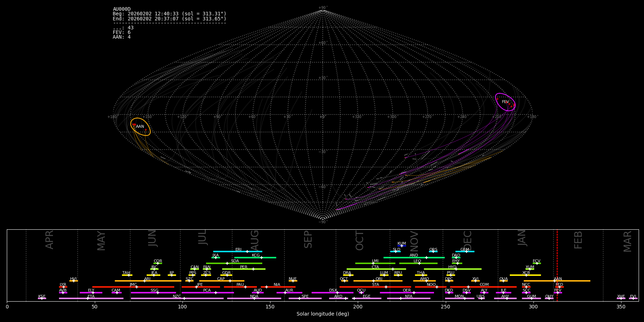Select the purple SSG shower bar
The height and width of the screenshot is (322, 644).
153,293
